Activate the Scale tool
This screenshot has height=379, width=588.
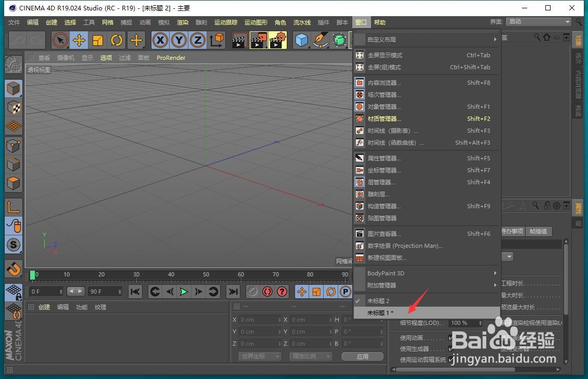pyautogui.click(x=97, y=40)
